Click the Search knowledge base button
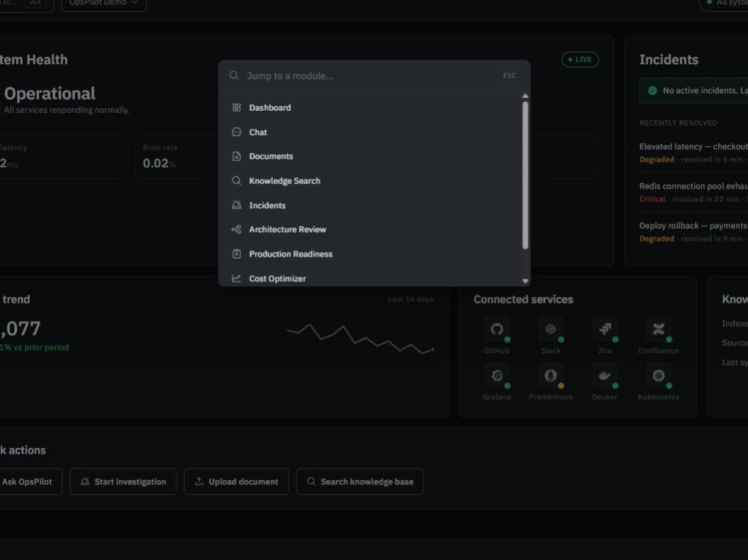The image size is (748, 560). click(360, 481)
